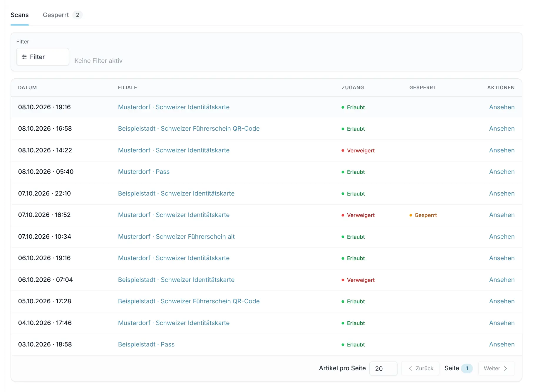Viewport: 533px width, 392px height.
Task: Open Beispielstadt Führerschein QR-Code link at 08.10.2026 16:58
Action: pyautogui.click(x=189, y=129)
